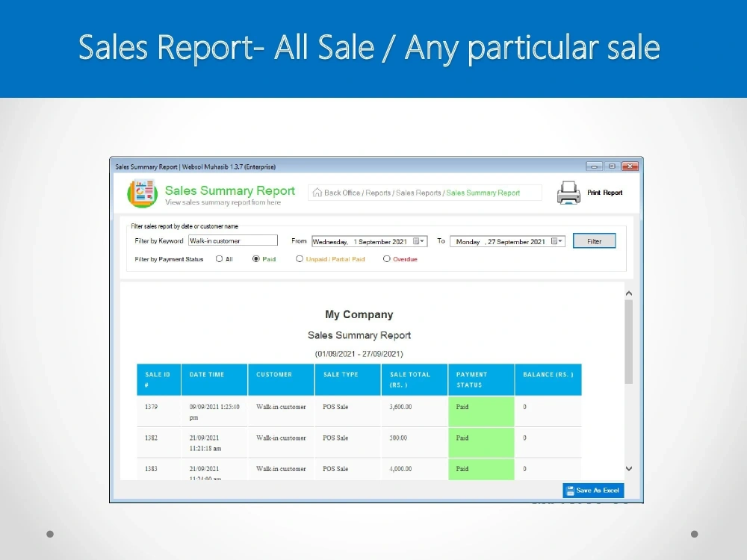Viewport: 747px width, 560px height.
Task: Click the BALANCE (RS.) column header
Action: click(x=548, y=379)
